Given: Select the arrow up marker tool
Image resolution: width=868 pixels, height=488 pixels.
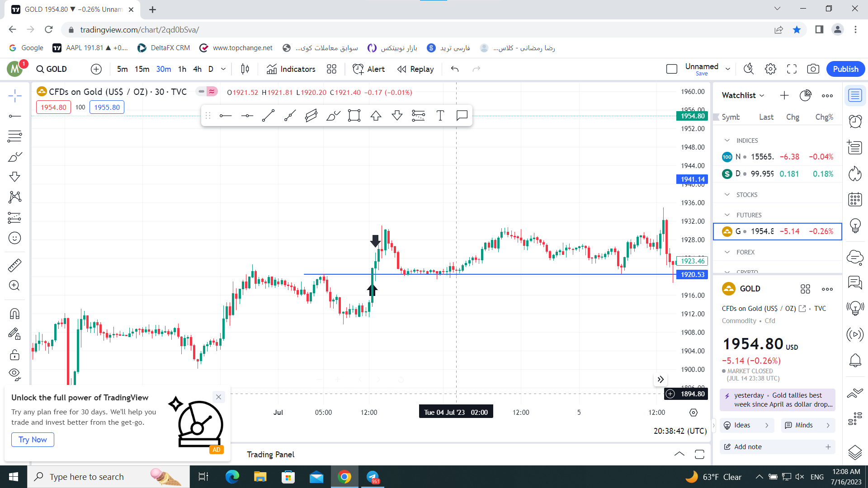Looking at the screenshot, I should pos(376,116).
